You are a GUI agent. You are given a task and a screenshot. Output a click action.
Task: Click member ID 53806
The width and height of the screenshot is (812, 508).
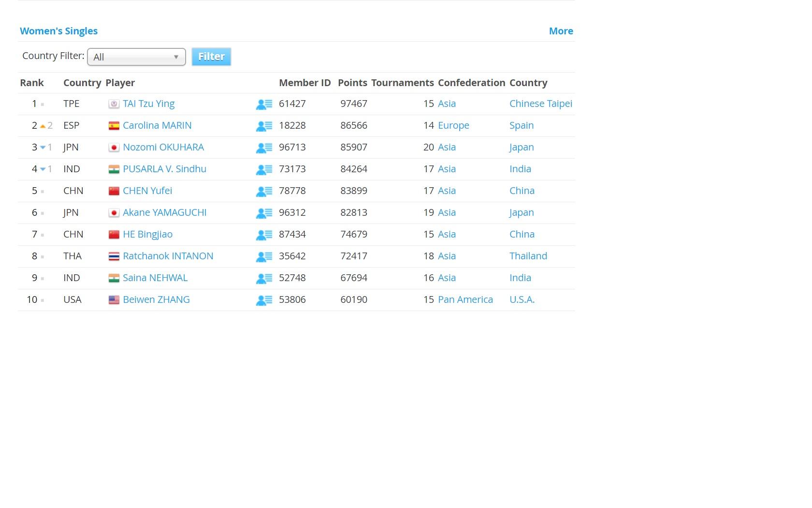[292, 299]
